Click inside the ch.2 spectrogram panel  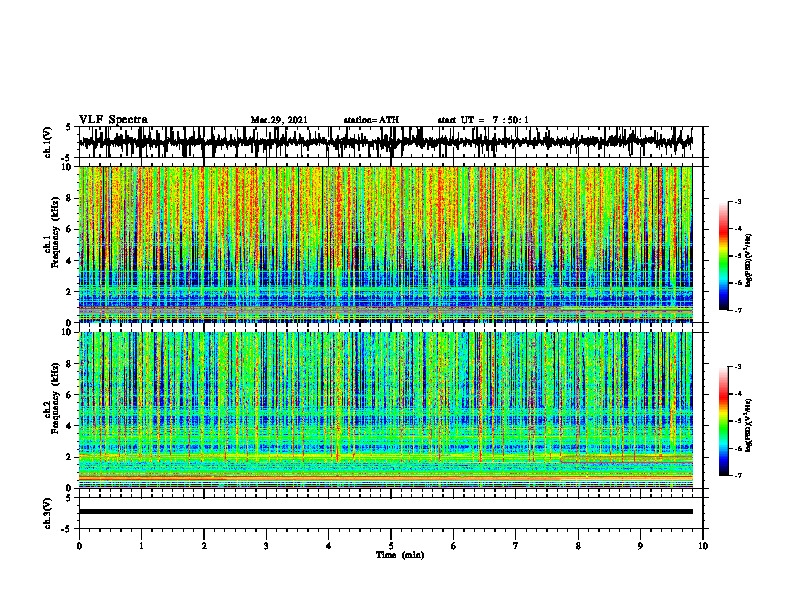pos(385,410)
